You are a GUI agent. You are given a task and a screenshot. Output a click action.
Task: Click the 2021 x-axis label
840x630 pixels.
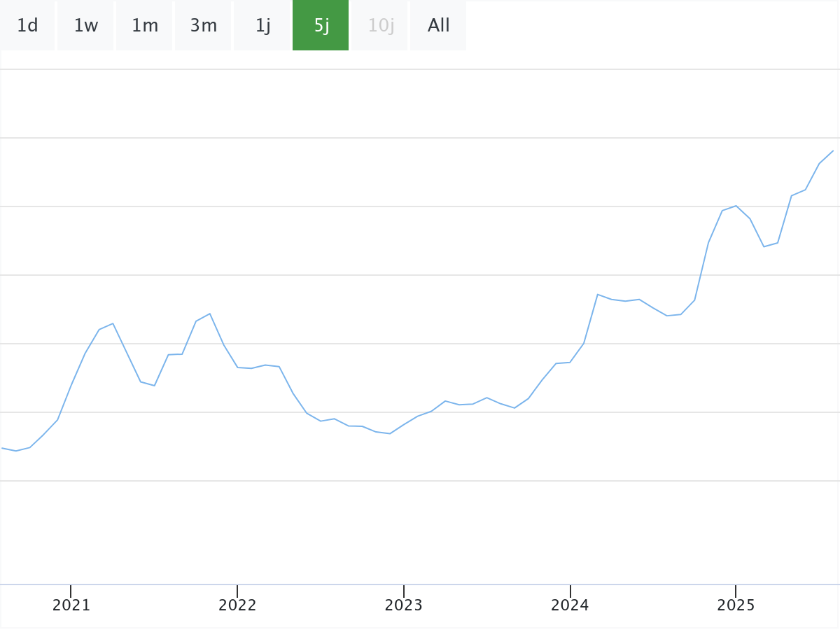[71, 605]
